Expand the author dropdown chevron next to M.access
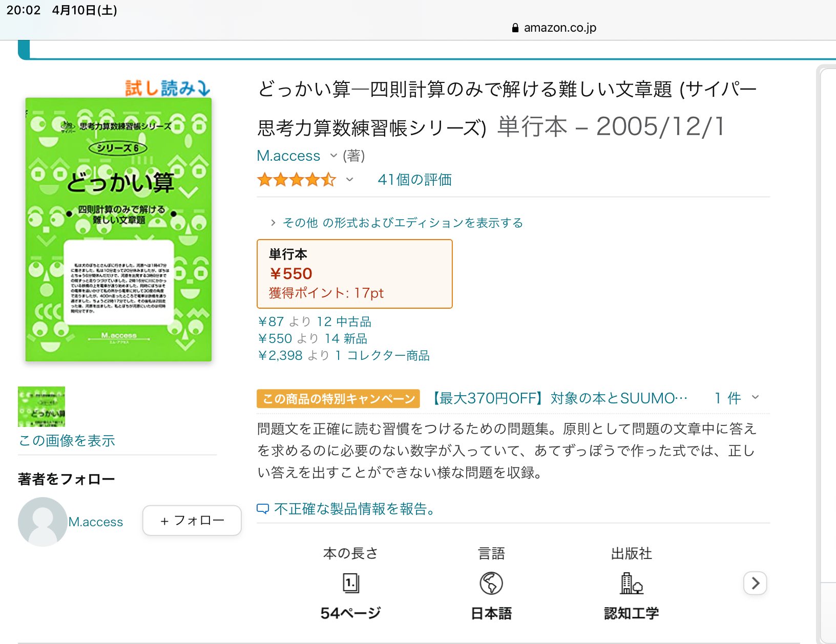The image size is (836, 644). click(x=333, y=156)
